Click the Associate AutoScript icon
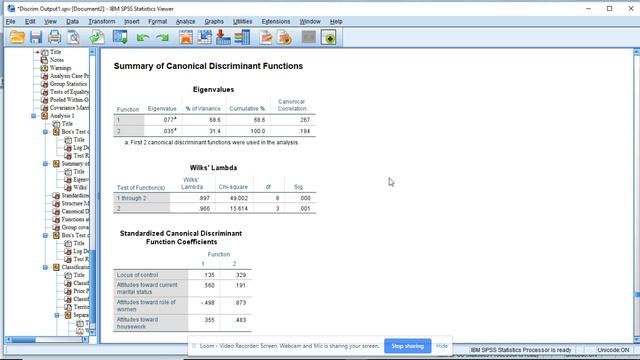This screenshot has width=640, height=360. pyautogui.click(x=284, y=37)
